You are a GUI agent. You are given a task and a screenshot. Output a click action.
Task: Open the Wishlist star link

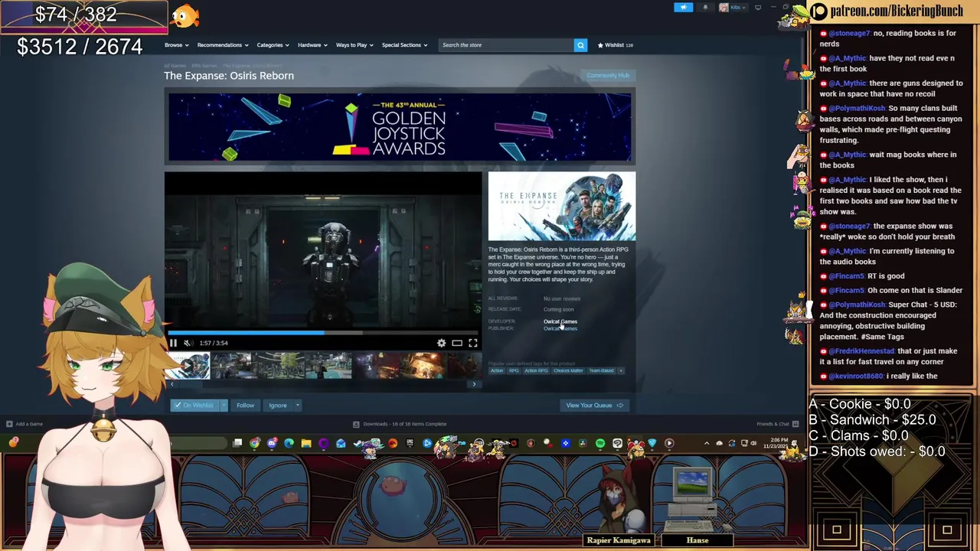tap(615, 45)
